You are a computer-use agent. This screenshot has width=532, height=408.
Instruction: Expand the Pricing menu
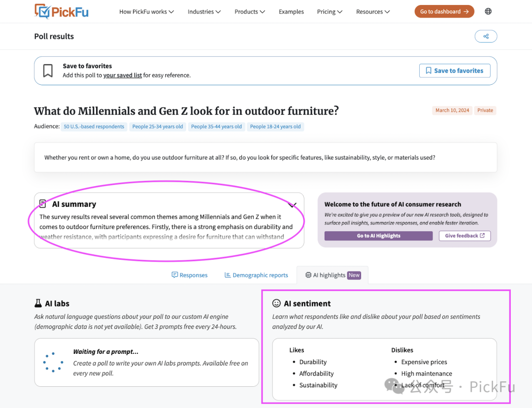[330, 12]
